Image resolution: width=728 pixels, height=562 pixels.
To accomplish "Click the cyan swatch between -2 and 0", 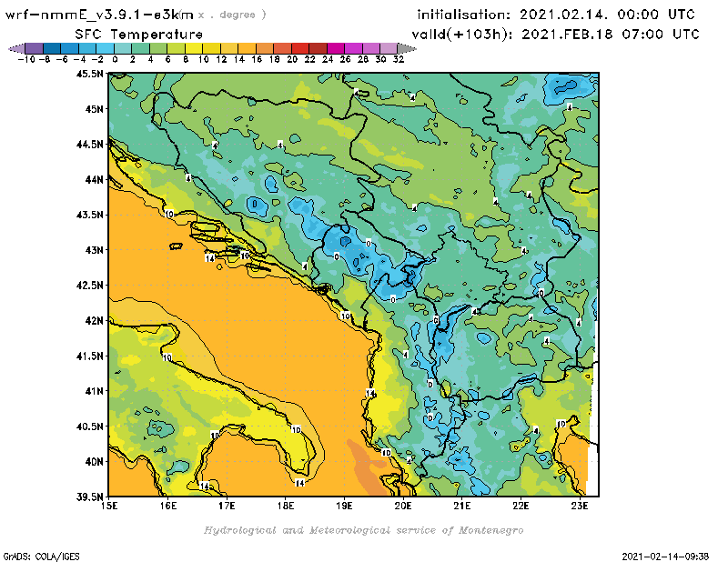I will 105,48.
